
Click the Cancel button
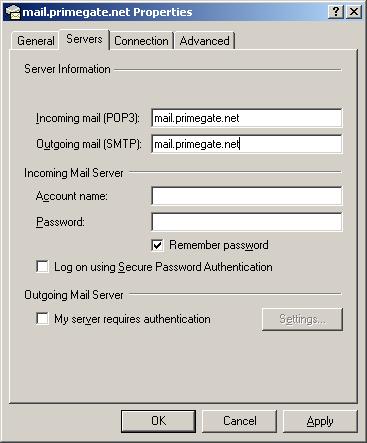240,421
